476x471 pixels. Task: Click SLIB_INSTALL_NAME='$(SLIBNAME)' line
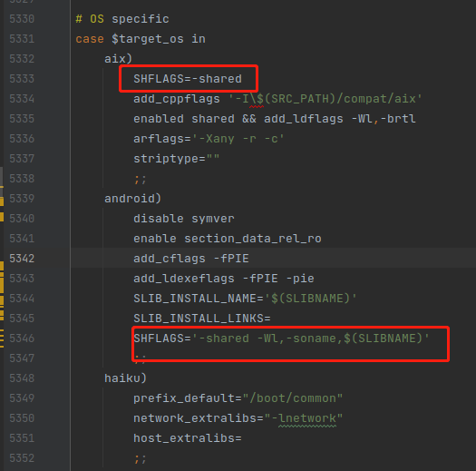[246, 299]
